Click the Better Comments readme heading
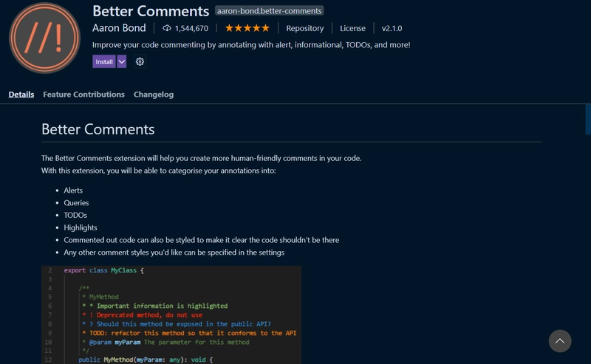 pos(98,129)
